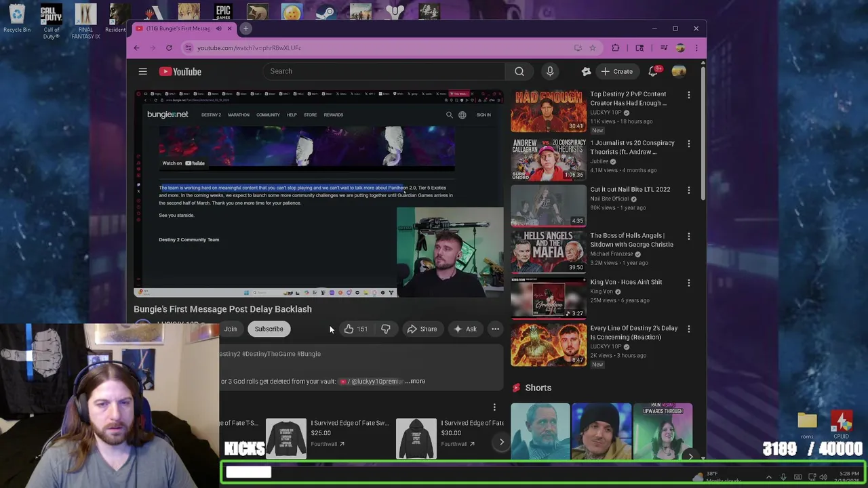Open Every Line Of Destiny 2's Delay title
The width and height of the screenshot is (868, 488).
[x=633, y=332]
